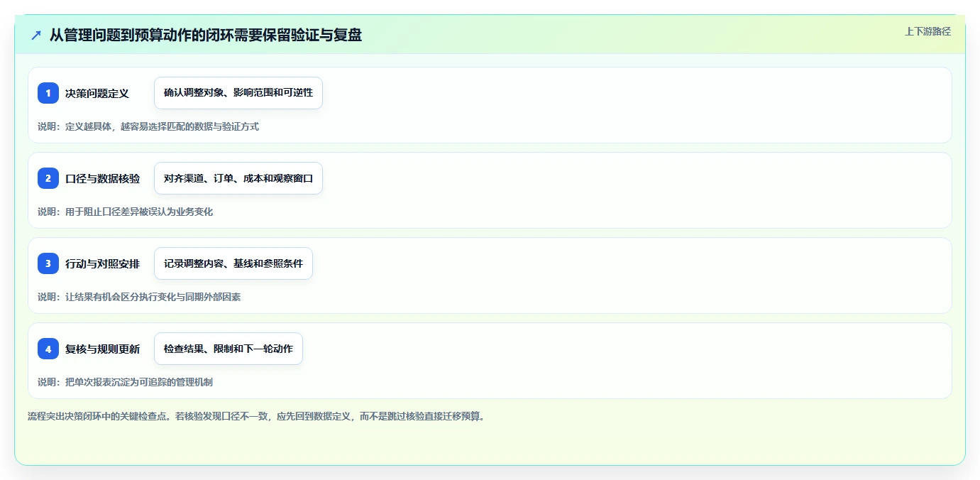The height and width of the screenshot is (480, 980).
Task: Click the step 4 number badge
Action: (48, 349)
